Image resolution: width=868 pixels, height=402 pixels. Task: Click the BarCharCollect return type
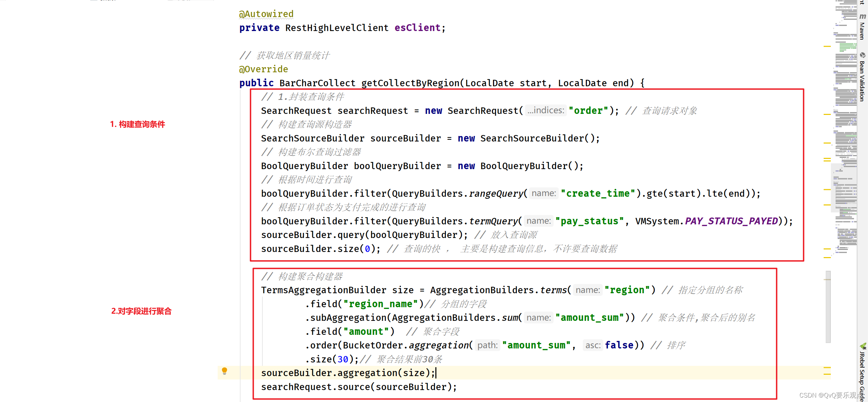tap(318, 83)
